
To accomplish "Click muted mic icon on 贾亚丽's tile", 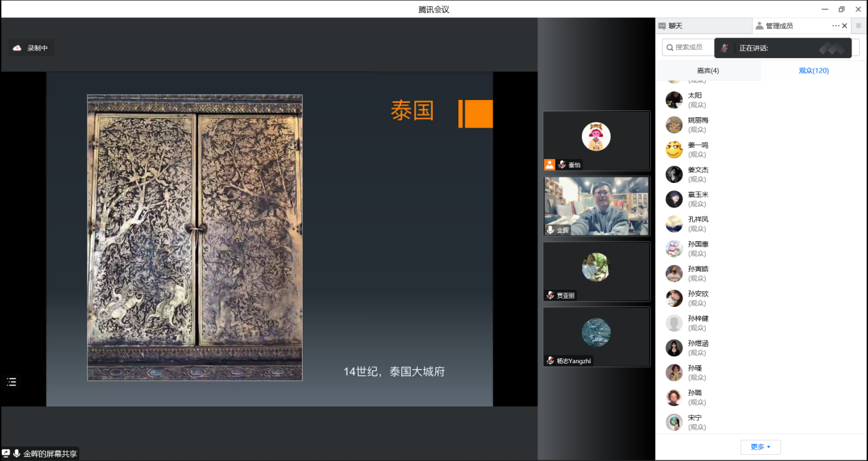I will pyautogui.click(x=550, y=295).
